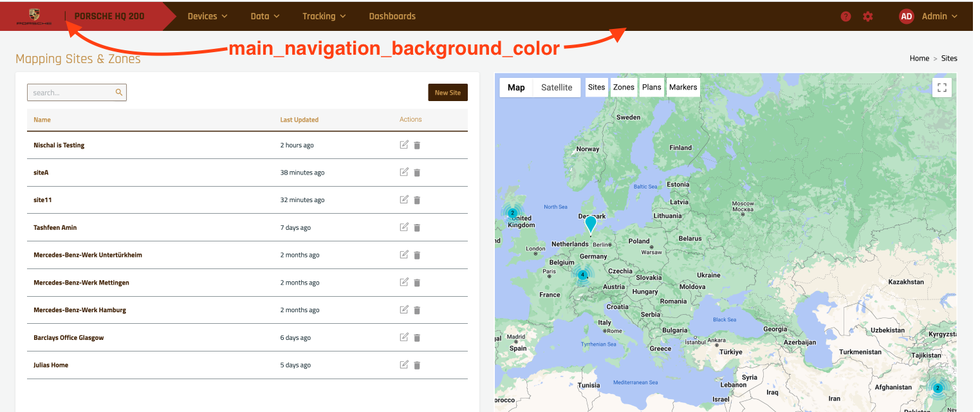Click the edit icon for Tashfeen Amin
The height and width of the screenshot is (412, 980).
(404, 227)
